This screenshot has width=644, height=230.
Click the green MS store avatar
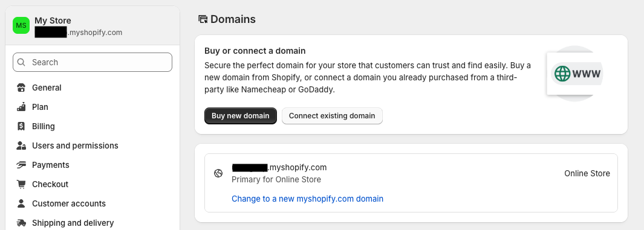pyautogui.click(x=21, y=25)
